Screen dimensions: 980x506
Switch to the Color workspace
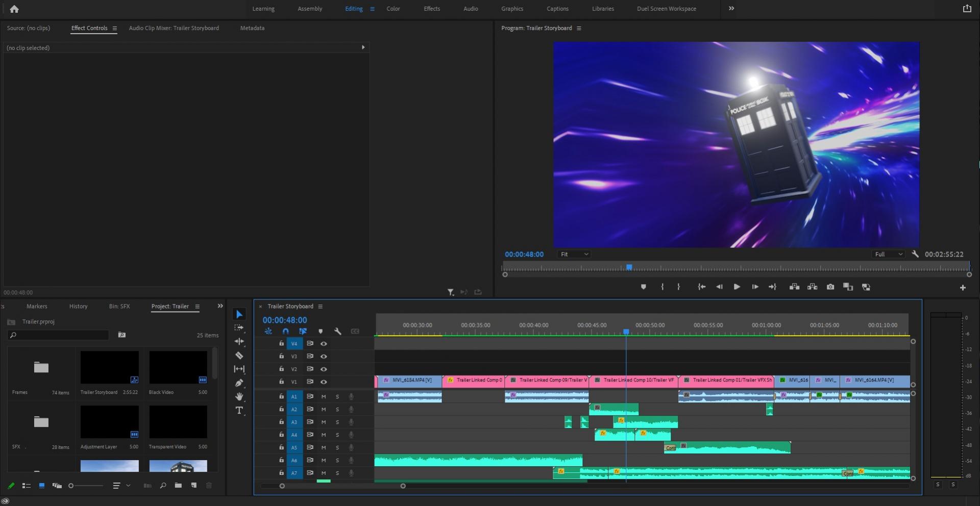click(393, 9)
